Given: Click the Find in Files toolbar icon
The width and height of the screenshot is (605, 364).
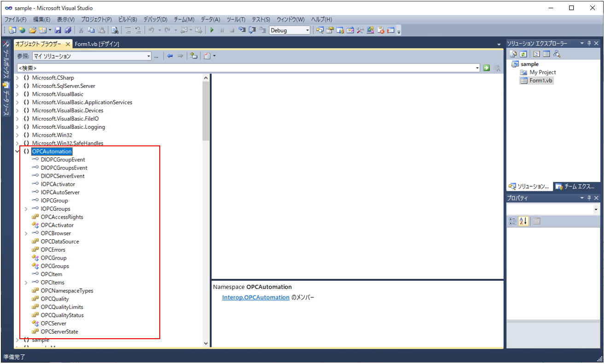Looking at the screenshot, I should pyautogui.click(x=115, y=30).
